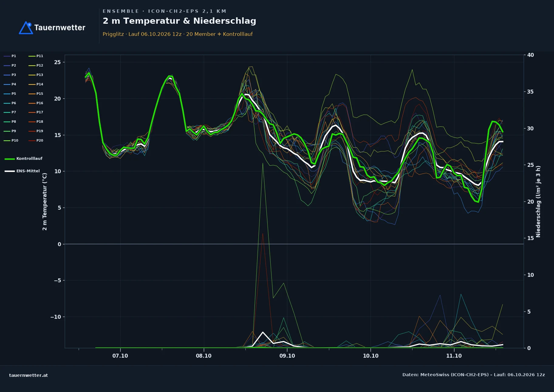This screenshot has width=554, height=392.
Task: Click the ENS-Mittel legend entry
Action: click(22, 171)
